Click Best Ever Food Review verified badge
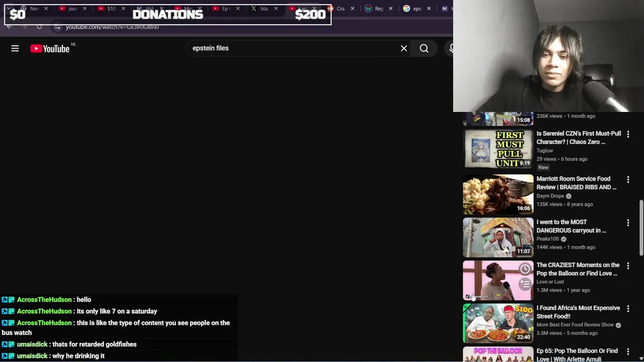The image size is (644, 362). [618, 325]
